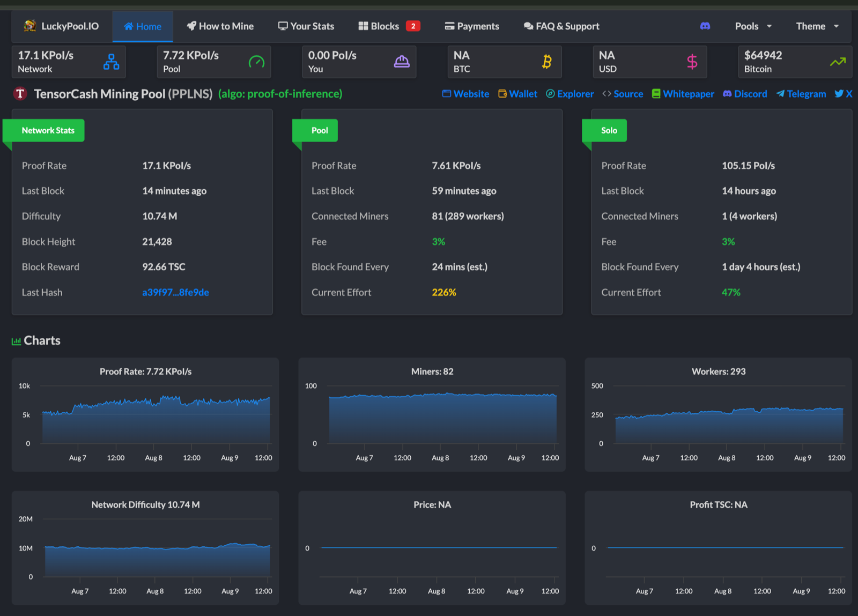Image resolution: width=858 pixels, height=616 pixels.
Task: Open the Explorer link
Action: coord(570,94)
